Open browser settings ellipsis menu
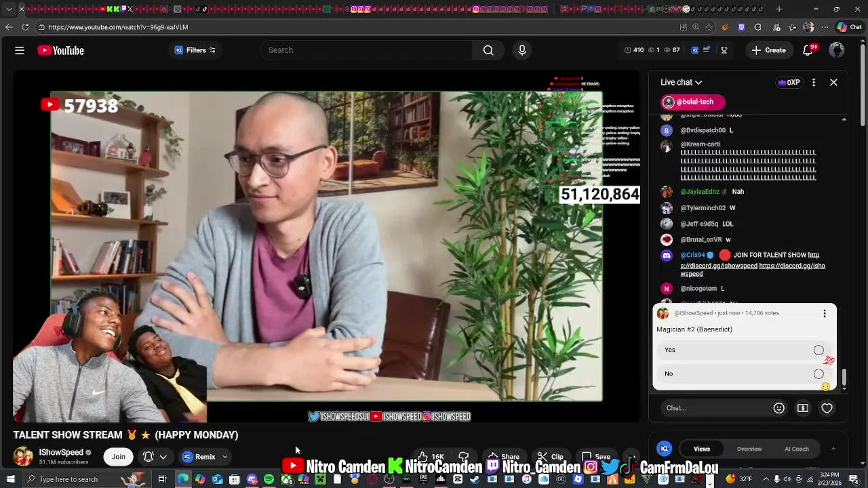The height and width of the screenshot is (488, 868). [x=823, y=27]
